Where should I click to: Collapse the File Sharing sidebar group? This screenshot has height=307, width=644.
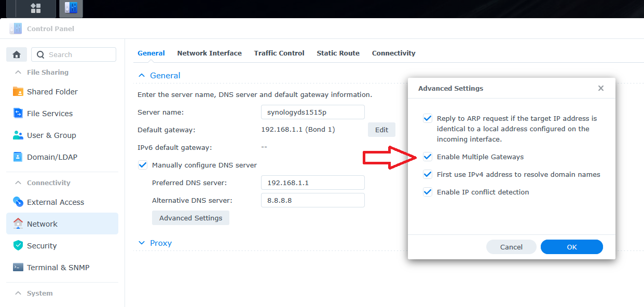pyautogui.click(x=18, y=72)
